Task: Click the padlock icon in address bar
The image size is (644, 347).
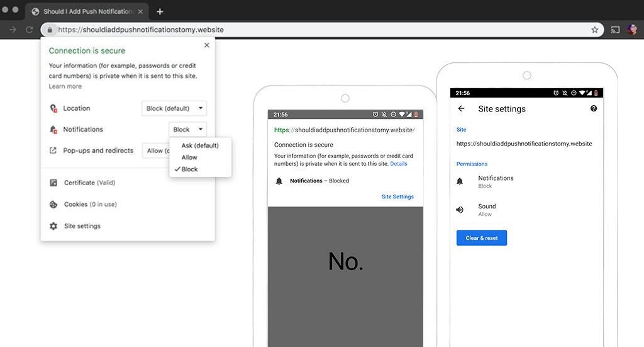Action: pyautogui.click(x=49, y=30)
